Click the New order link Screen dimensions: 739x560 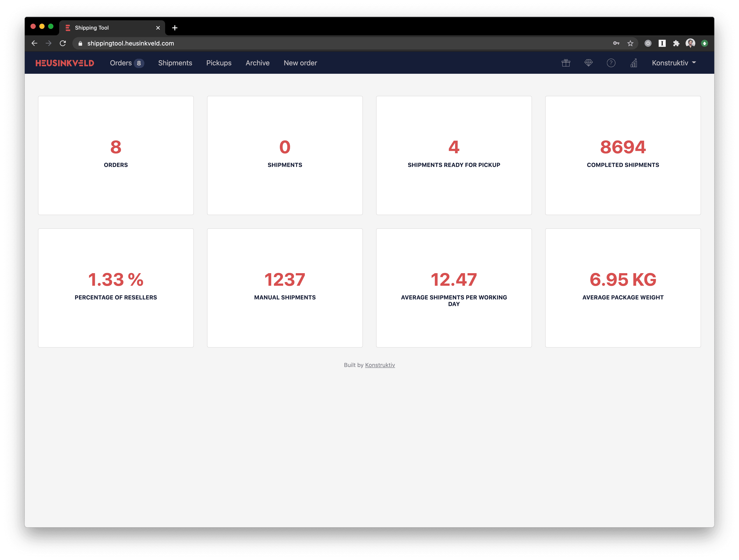(x=300, y=63)
